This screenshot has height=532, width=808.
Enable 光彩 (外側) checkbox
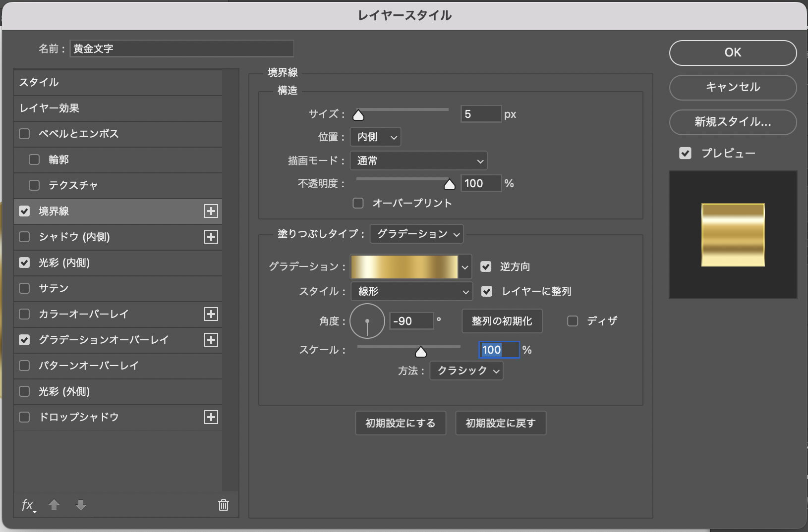[x=24, y=391]
